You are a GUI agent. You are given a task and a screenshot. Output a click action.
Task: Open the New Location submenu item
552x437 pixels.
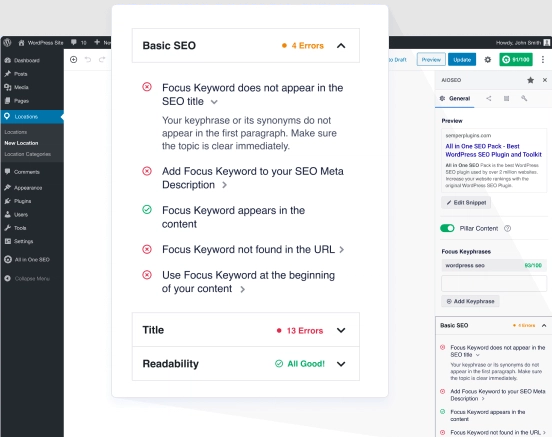pyautogui.click(x=21, y=143)
